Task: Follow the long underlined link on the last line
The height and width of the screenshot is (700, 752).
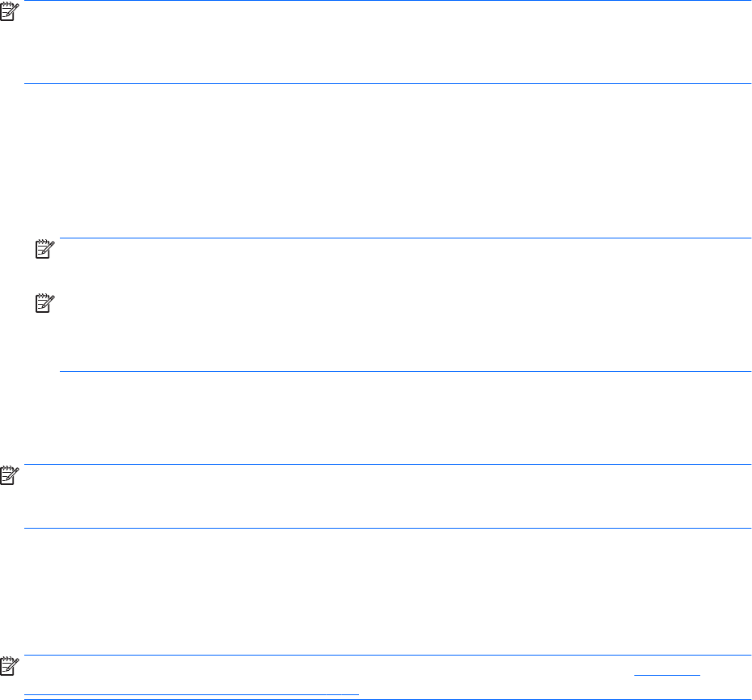Action: pos(191,692)
